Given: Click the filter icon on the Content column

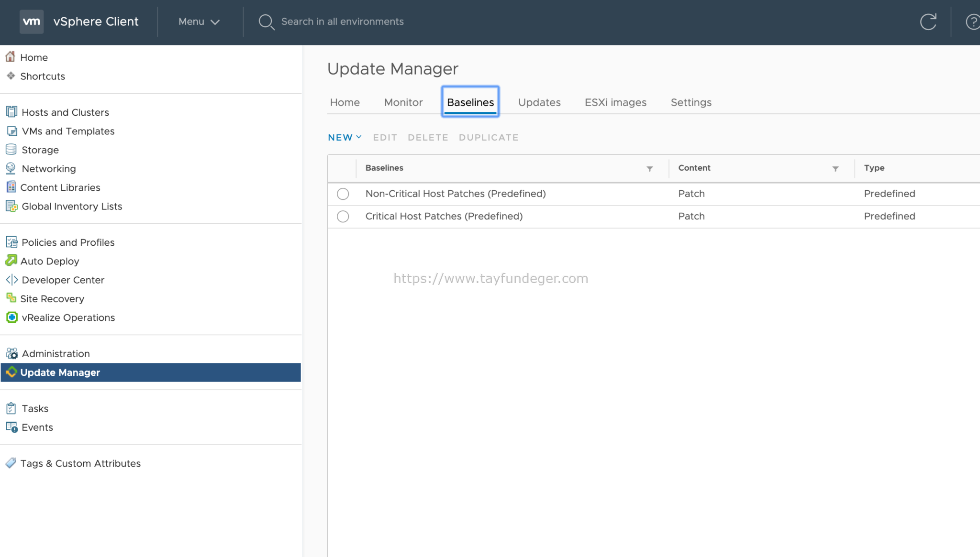Looking at the screenshot, I should point(835,168).
